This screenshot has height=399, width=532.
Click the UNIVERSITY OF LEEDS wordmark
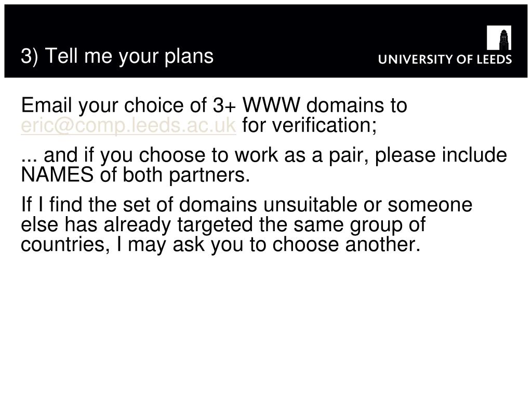[445, 59]
